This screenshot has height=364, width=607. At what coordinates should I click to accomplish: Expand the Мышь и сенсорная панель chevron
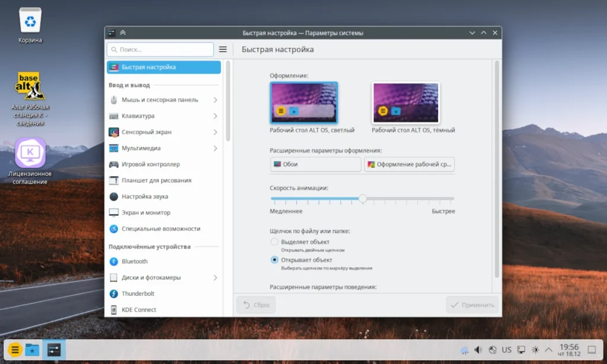[215, 100]
